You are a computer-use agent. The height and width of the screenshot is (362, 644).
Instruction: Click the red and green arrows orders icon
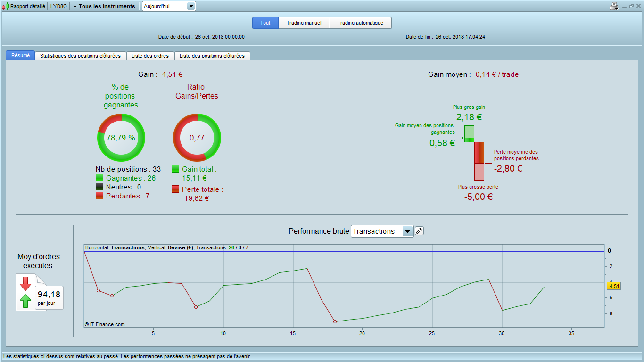[x=25, y=293]
